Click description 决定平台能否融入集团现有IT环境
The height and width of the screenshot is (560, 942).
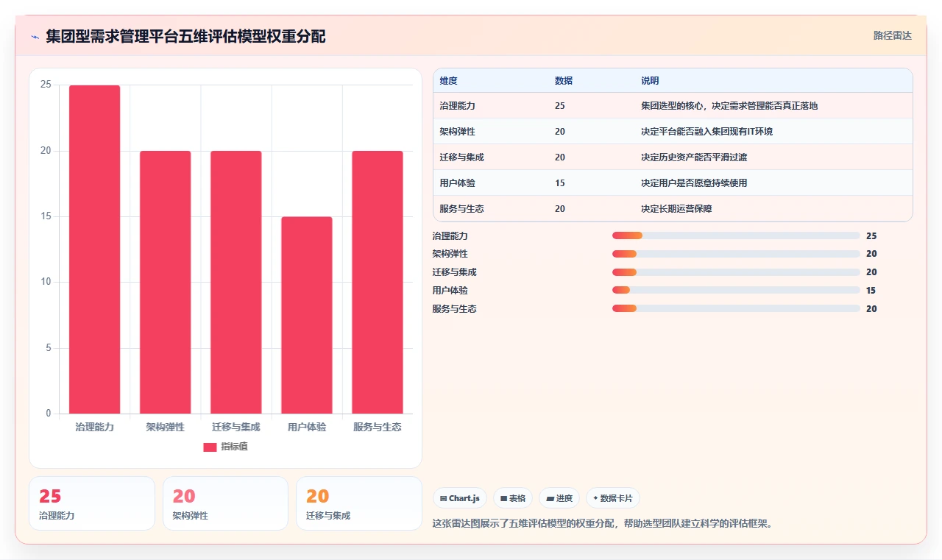coord(707,132)
